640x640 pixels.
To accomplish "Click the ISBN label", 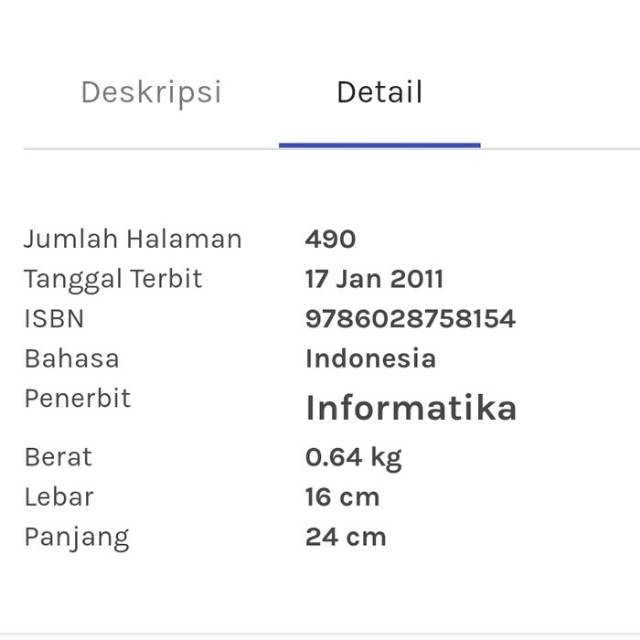I will pyautogui.click(x=54, y=319).
